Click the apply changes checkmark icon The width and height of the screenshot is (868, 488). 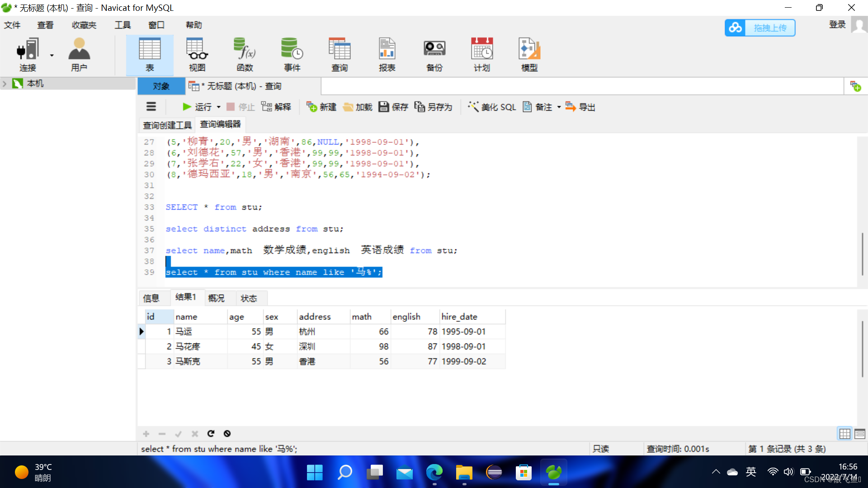178,434
